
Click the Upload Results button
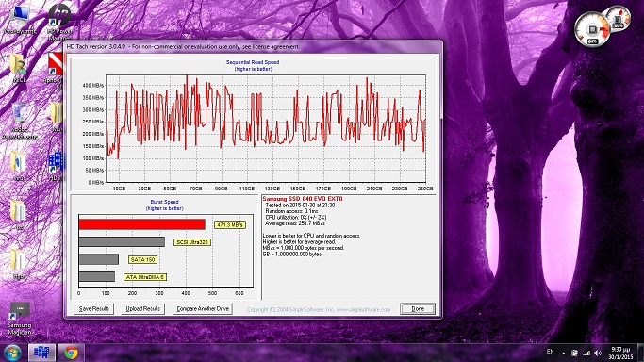143,308
